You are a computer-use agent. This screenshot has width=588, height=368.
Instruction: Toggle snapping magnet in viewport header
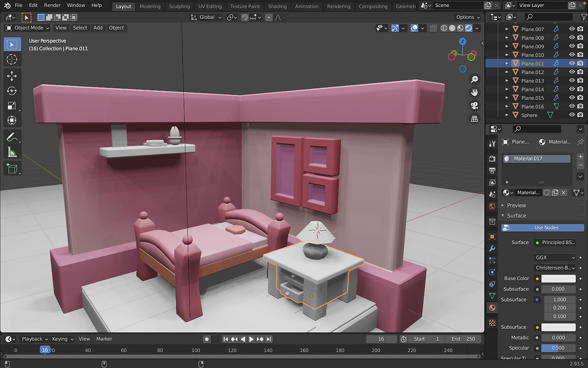pos(245,17)
